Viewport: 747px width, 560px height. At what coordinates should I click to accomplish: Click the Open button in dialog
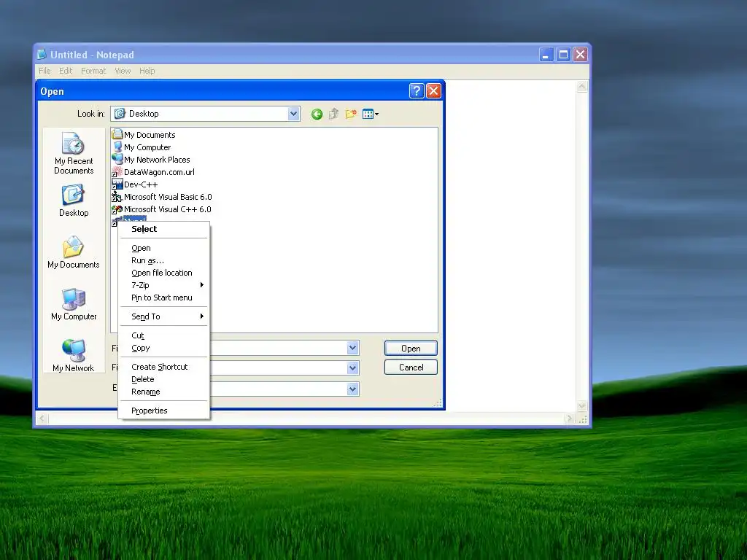coord(411,349)
